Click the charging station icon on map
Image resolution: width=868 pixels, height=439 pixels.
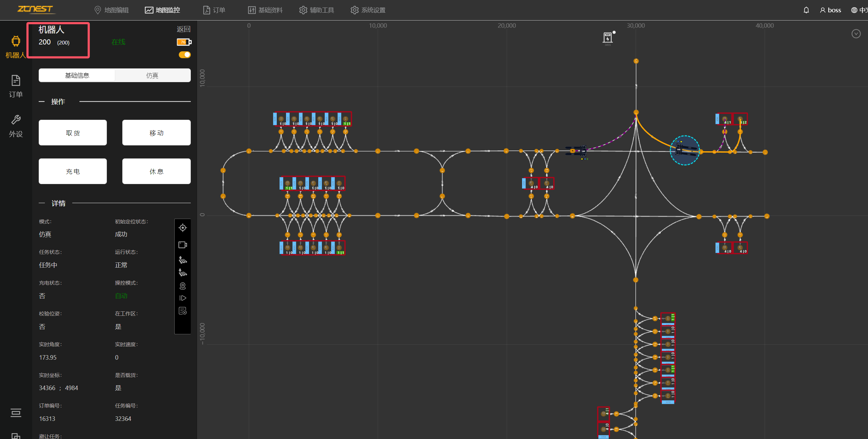pos(608,38)
